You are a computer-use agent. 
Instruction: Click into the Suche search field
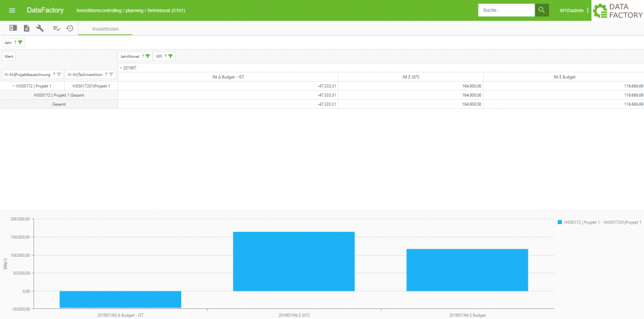pos(506,10)
